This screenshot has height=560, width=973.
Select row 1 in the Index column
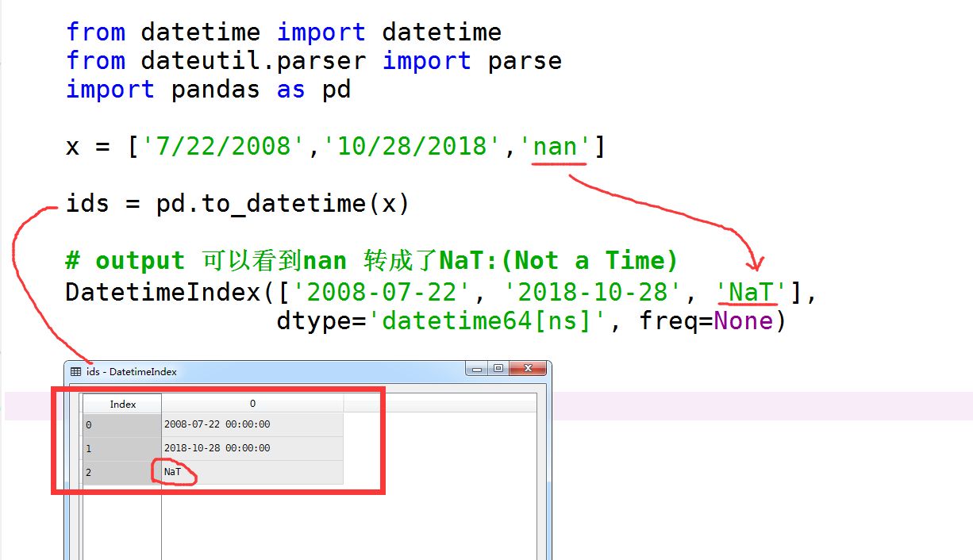[x=111, y=448]
